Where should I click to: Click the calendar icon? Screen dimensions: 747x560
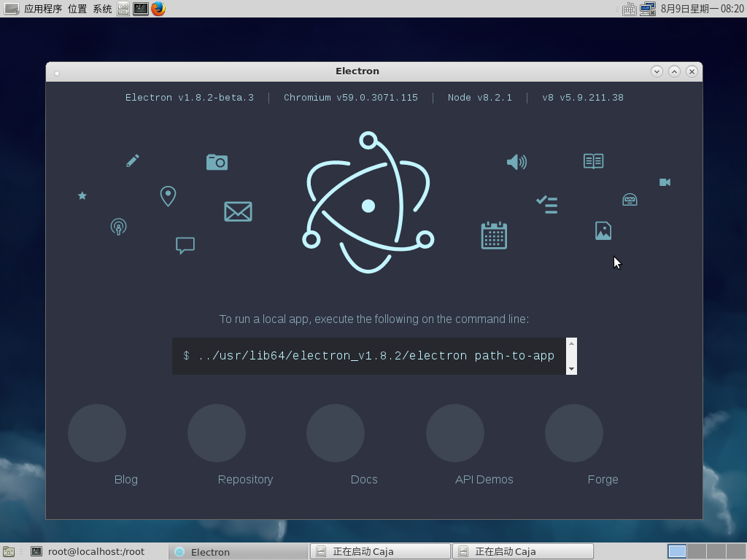point(494,236)
